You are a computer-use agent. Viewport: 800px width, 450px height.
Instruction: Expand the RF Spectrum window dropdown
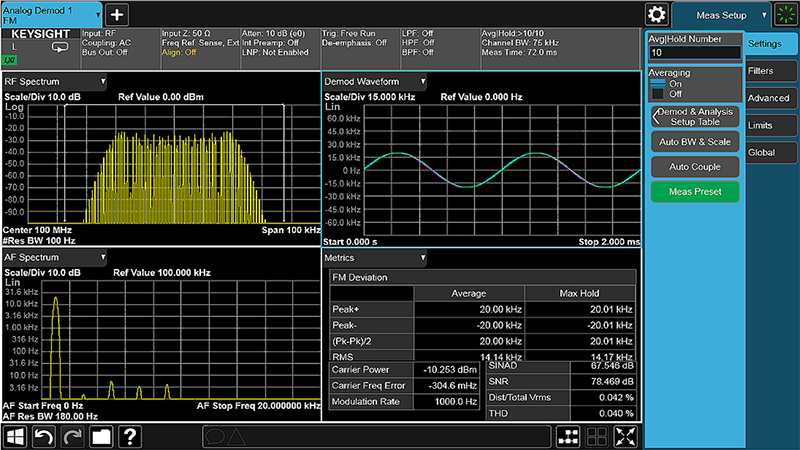point(102,81)
